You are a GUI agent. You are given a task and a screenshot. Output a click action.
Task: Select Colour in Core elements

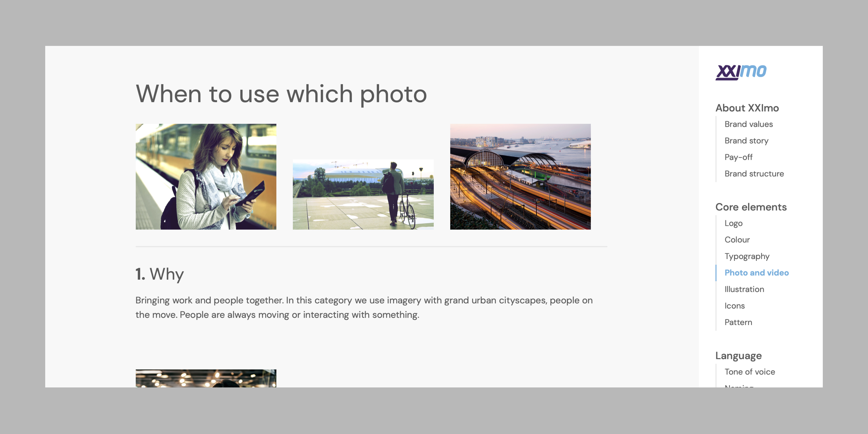click(x=737, y=240)
